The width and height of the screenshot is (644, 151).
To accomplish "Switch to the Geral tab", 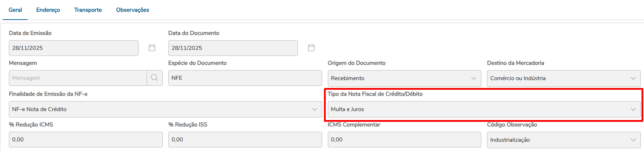I will [15, 10].
